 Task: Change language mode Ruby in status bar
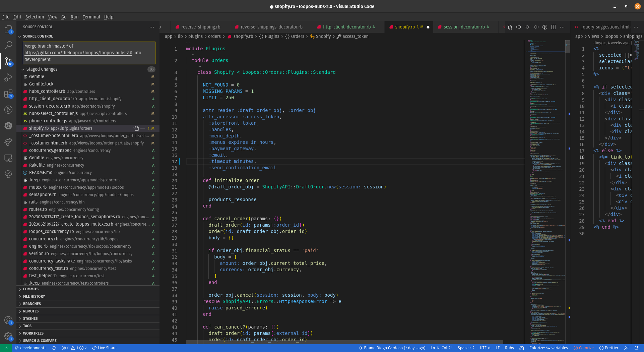click(509, 348)
